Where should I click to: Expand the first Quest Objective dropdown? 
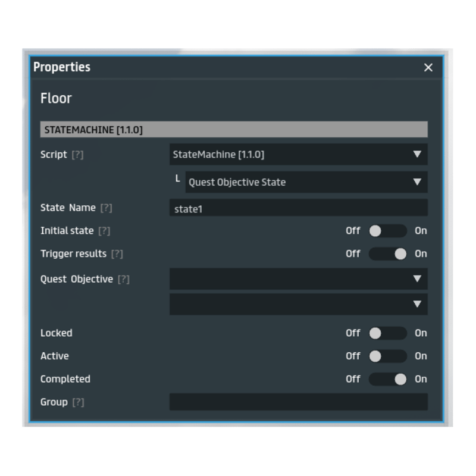tap(298, 278)
